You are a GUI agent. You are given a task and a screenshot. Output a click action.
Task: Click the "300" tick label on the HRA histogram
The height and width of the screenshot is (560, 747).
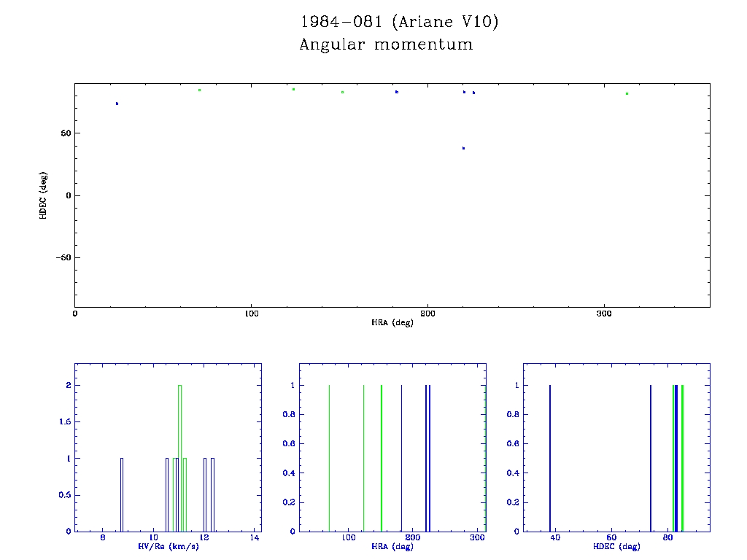click(477, 537)
